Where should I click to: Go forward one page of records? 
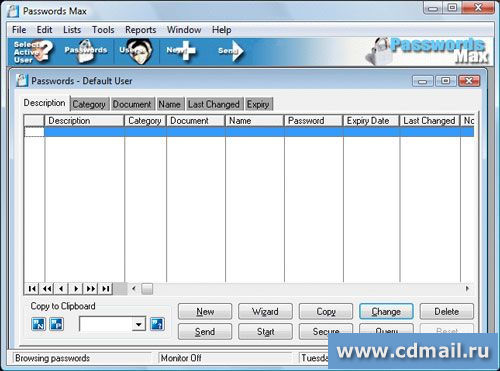coord(91,289)
